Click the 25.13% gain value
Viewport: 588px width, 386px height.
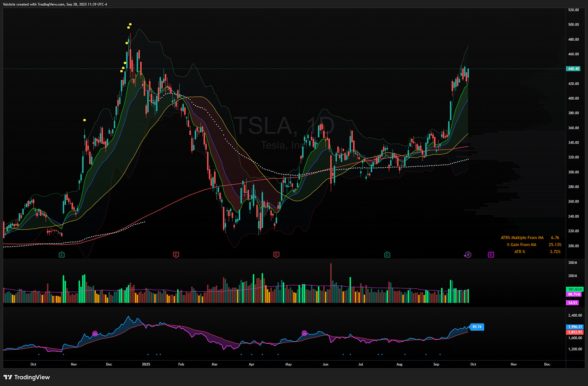(x=555, y=244)
